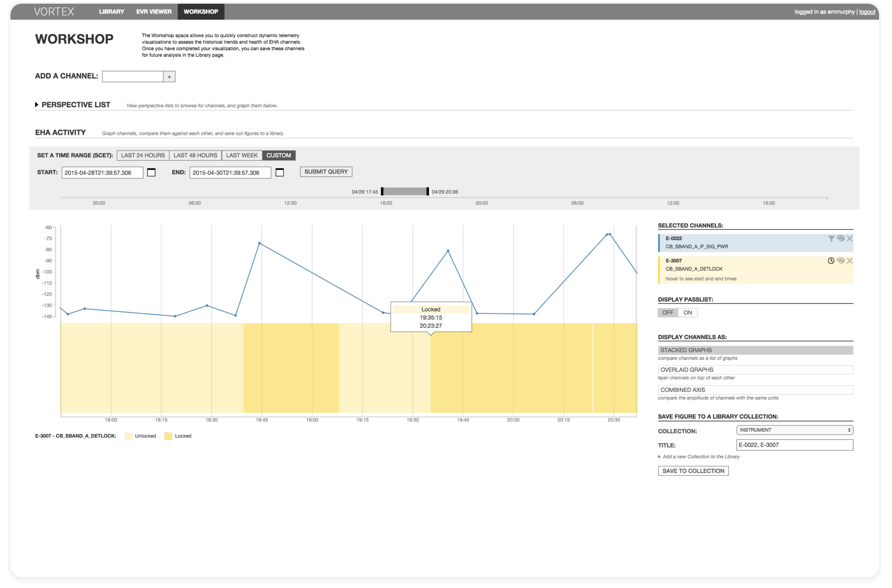Click the TITLE field containing E-0022, E-3007
892x588 pixels.
pyautogui.click(x=795, y=445)
